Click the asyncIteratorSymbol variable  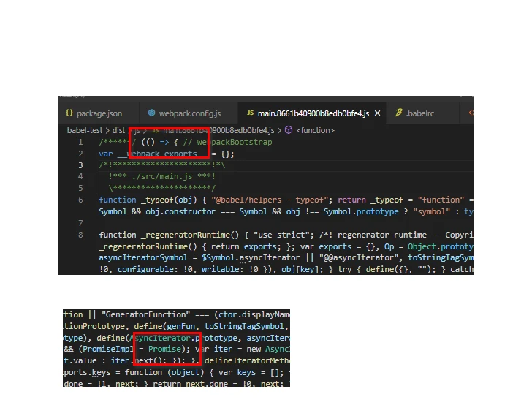[x=142, y=257]
